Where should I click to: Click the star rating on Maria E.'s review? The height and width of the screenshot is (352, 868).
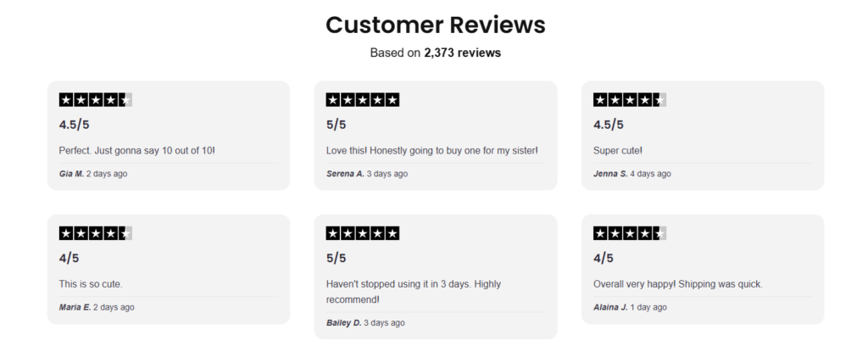pos(95,233)
